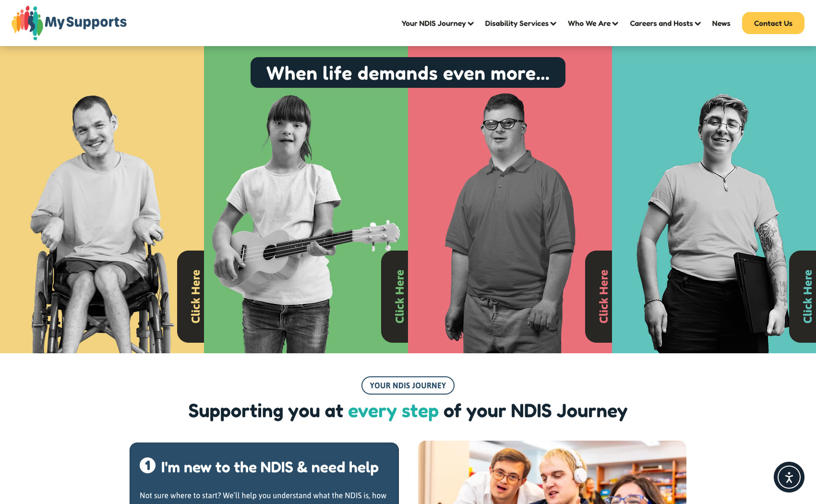Open the Your NDIS Journey menu
Image resolution: width=816 pixels, height=504 pixels.
[433, 23]
